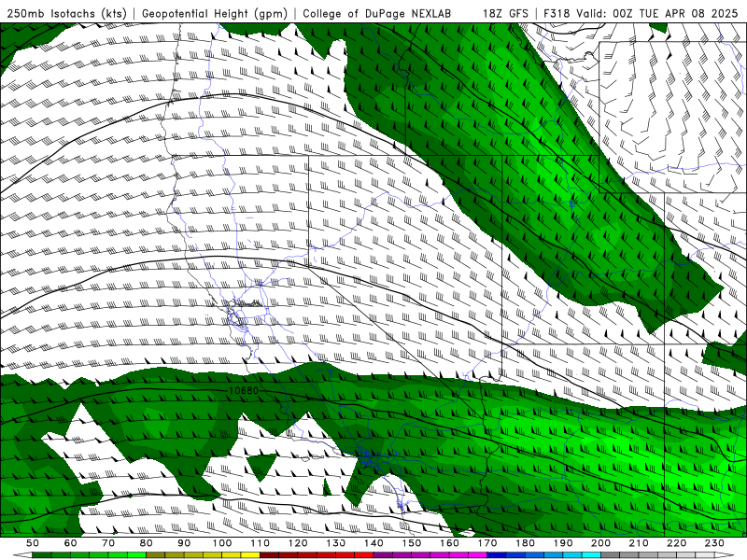
Task: Click the 220 knot legend label
Action: [676, 543]
